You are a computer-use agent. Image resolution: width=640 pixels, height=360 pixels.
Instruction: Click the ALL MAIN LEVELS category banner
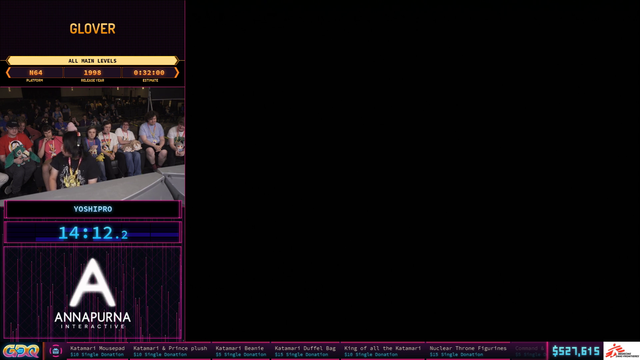93,61
